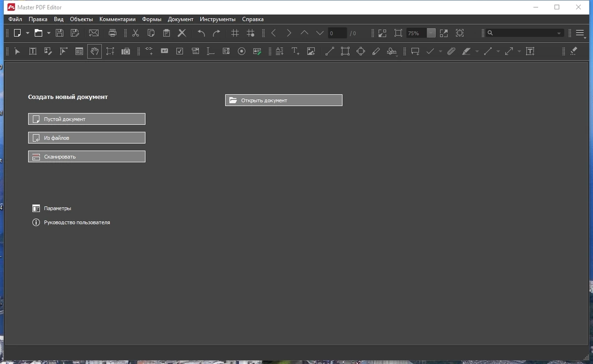Open the hamburger menu icon at top right

click(x=580, y=33)
